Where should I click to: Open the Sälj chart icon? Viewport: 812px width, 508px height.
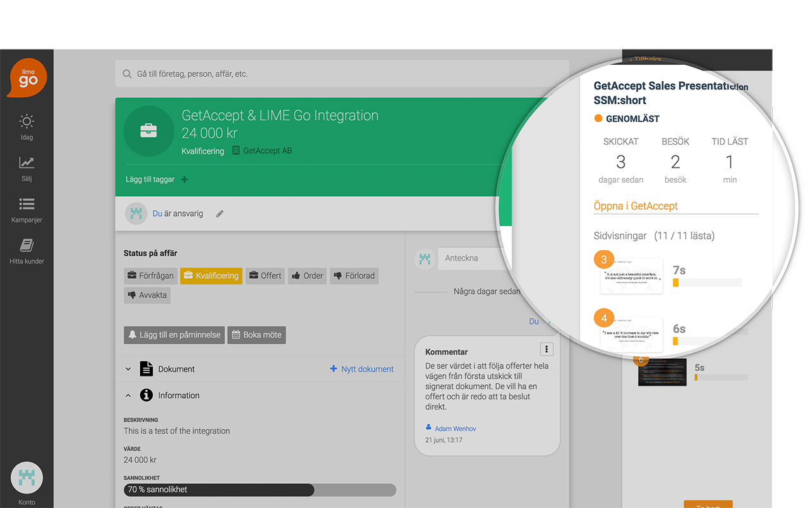pyautogui.click(x=27, y=163)
